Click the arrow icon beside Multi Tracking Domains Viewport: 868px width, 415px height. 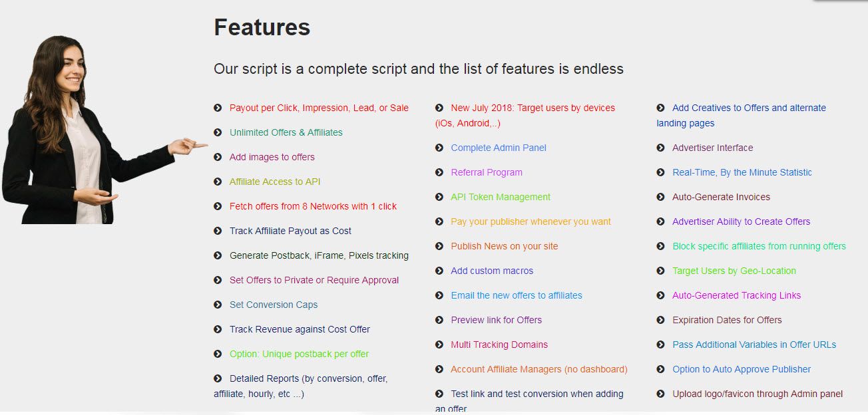click(439, 345)
